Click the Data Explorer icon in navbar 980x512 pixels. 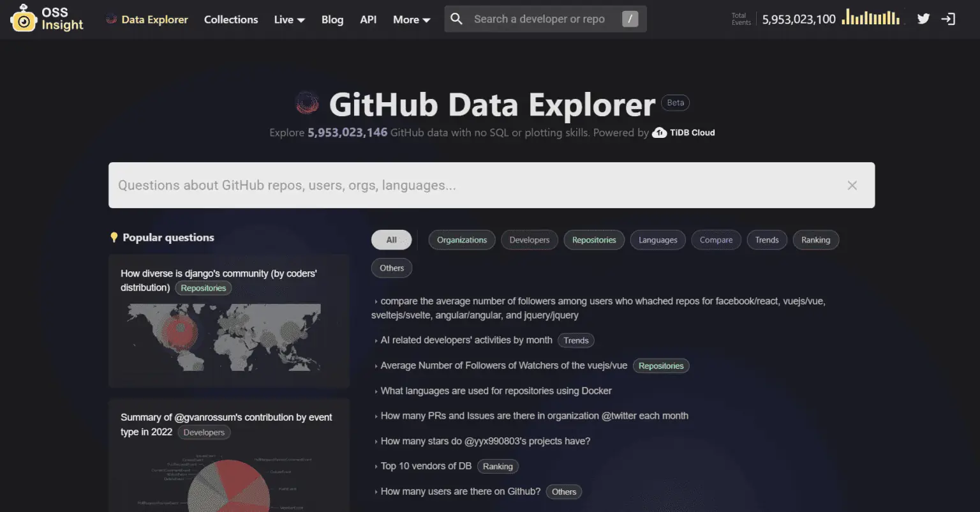point(111,19)
